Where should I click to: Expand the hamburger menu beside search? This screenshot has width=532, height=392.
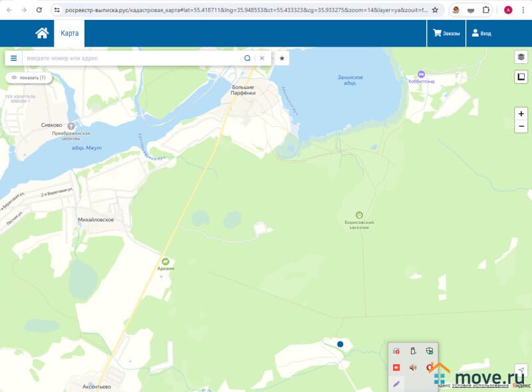(13, 58)
